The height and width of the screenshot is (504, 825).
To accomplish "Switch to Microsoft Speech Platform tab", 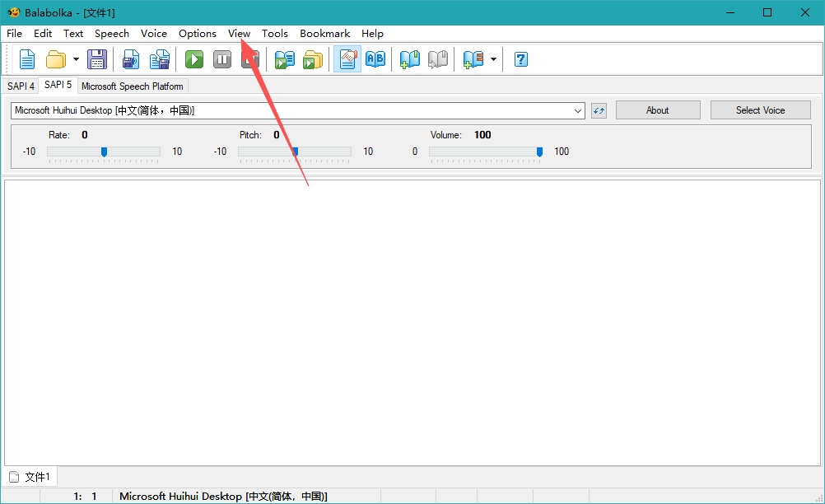I will click(x=132, y=86).
